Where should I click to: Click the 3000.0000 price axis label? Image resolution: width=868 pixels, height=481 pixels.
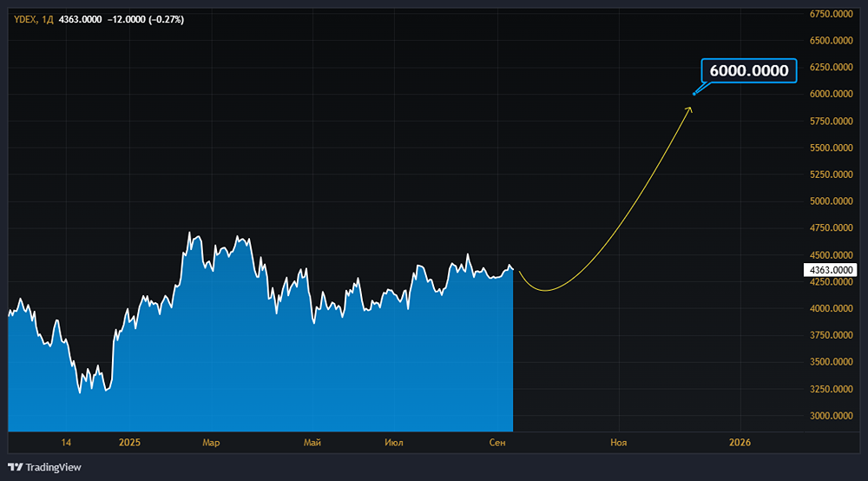[831, 416]
